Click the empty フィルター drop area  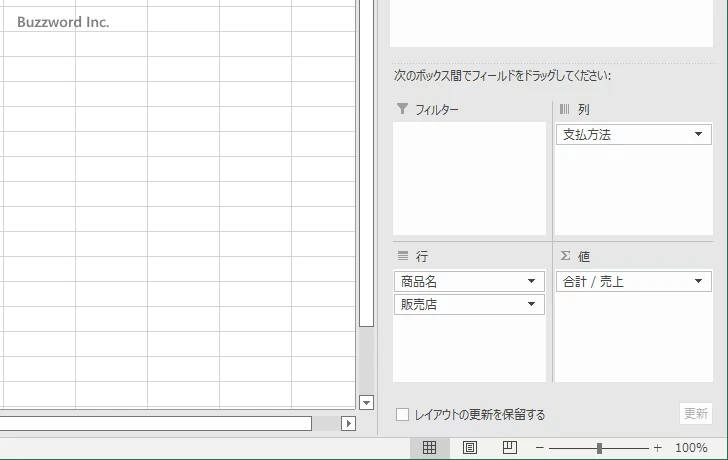pyautogui.click(x=469, y=178)
